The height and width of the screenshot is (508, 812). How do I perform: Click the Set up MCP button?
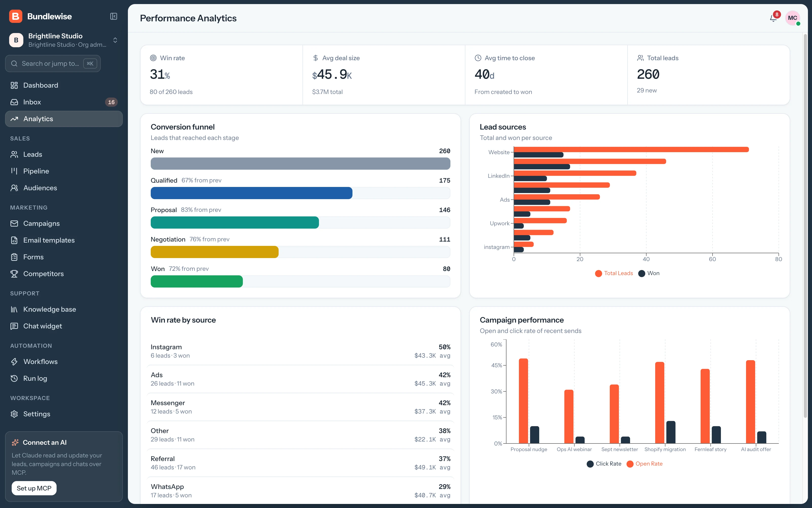click(x=34, y=488)
